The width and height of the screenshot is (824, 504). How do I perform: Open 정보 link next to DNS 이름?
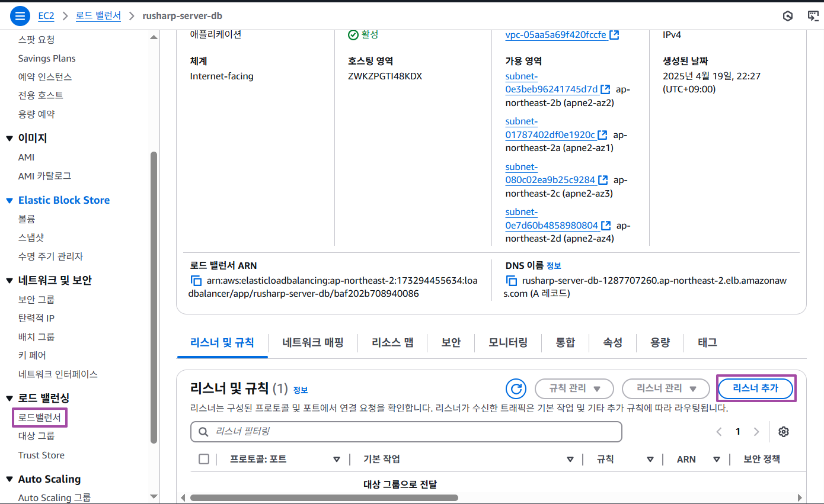(x=554, y=266)
